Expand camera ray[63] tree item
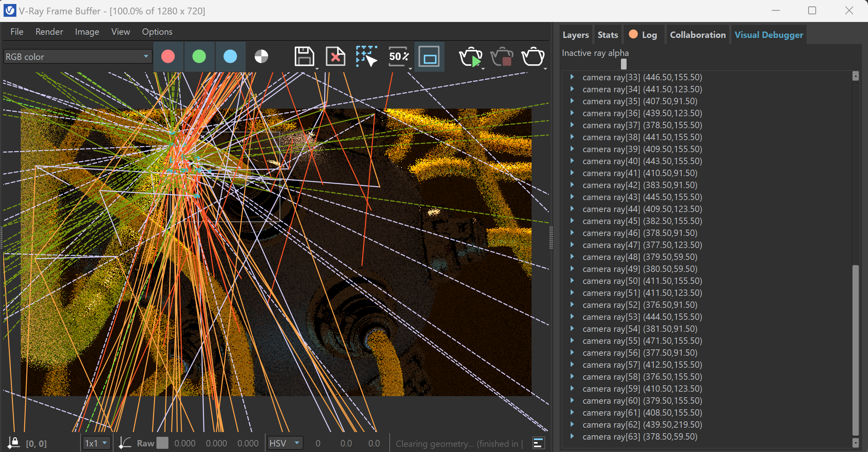 (572, 436)
